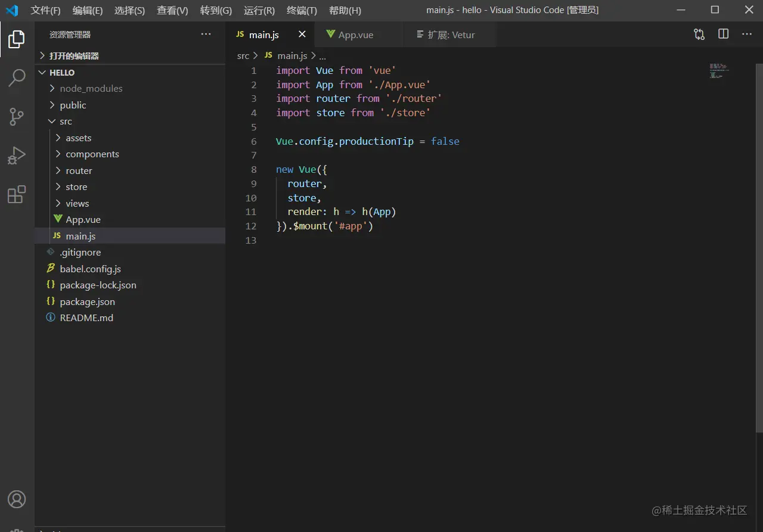This screenshot has height=532, width=763.
Task: Open the 编辑(E) menu
Action: [88, 10]
